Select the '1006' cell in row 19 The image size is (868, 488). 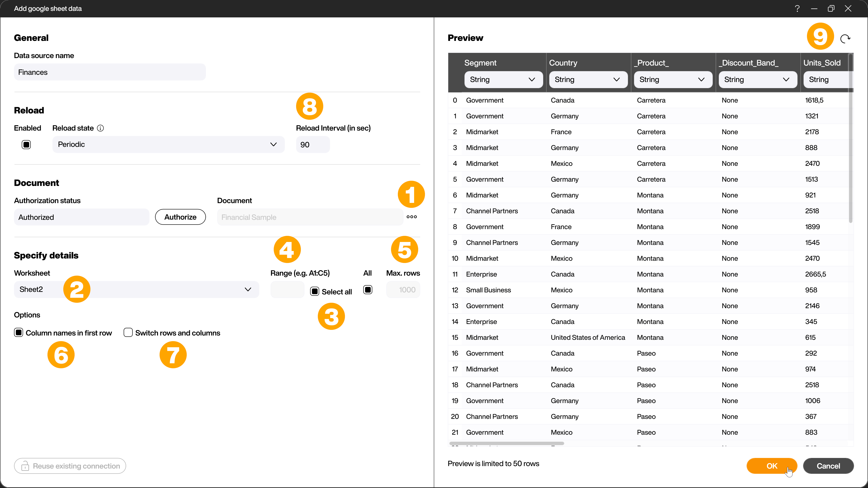[812, 401]
